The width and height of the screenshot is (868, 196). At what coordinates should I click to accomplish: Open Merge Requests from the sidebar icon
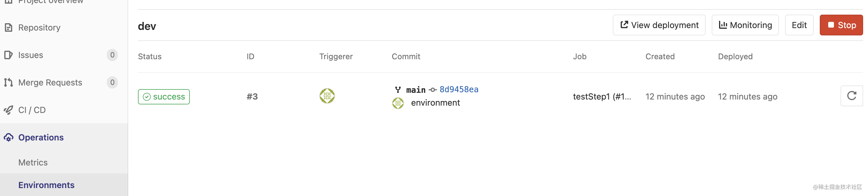click(9, 82)
